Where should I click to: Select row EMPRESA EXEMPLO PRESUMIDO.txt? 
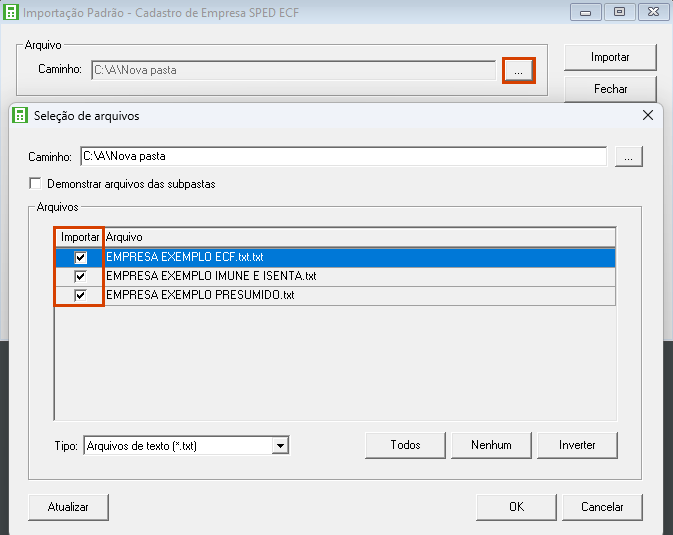335,295
